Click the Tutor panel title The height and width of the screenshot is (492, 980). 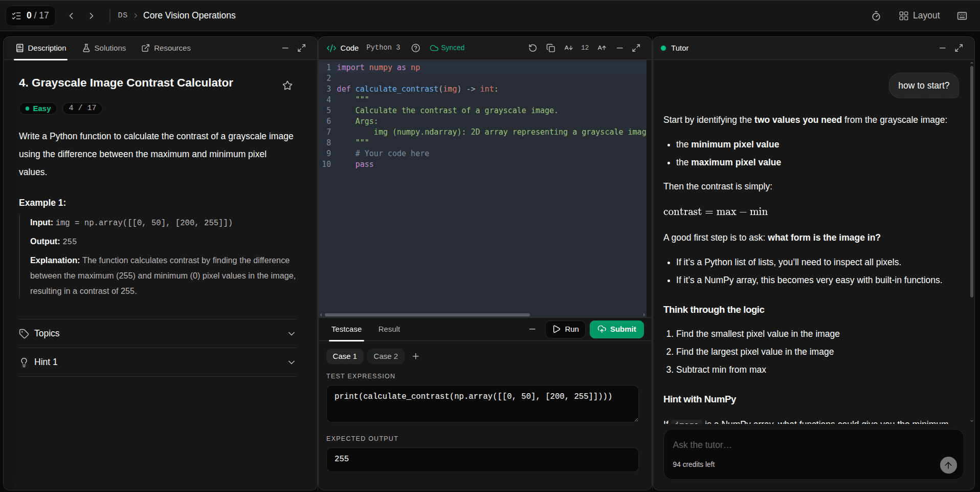pos(680,48)
